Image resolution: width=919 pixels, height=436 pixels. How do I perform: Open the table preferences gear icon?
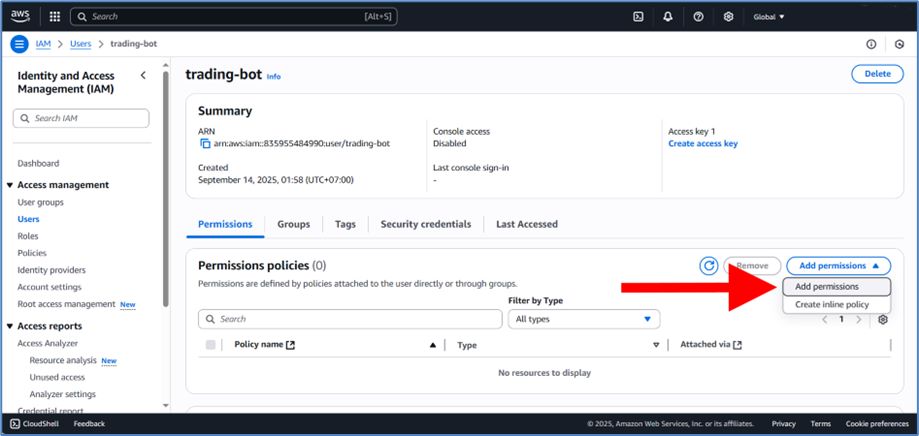[x=882, y=319]
